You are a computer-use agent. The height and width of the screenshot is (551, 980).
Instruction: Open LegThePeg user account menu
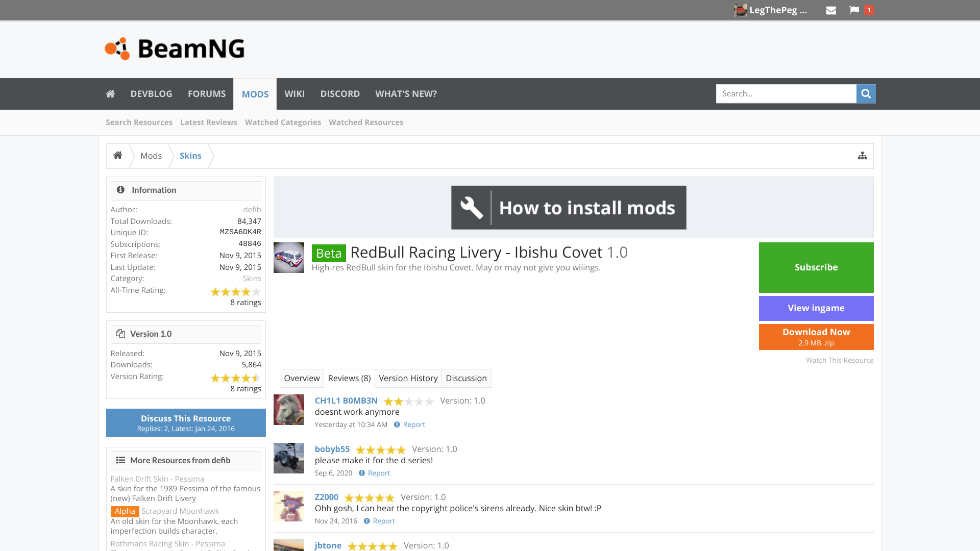pyautogui.click(x=771, y=10)
